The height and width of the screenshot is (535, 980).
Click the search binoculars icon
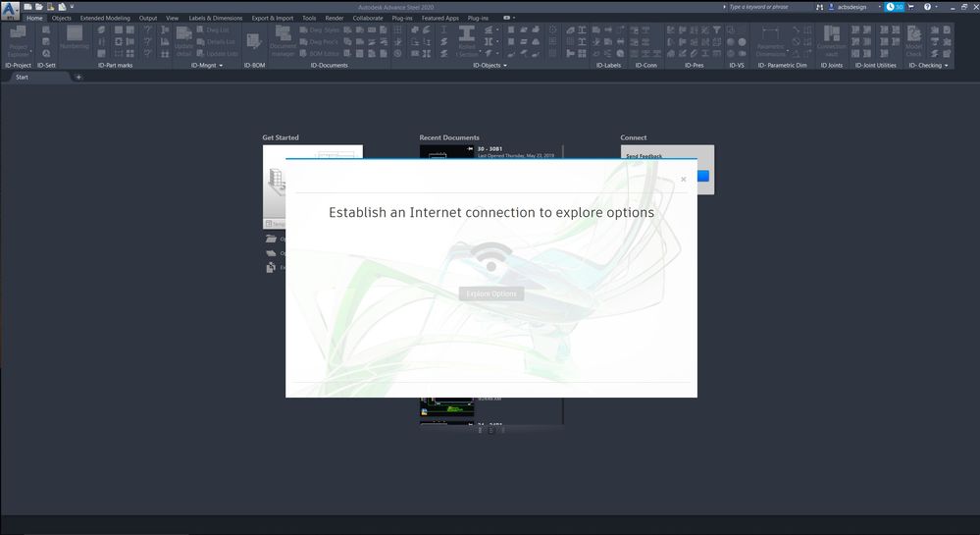point(819,7)
